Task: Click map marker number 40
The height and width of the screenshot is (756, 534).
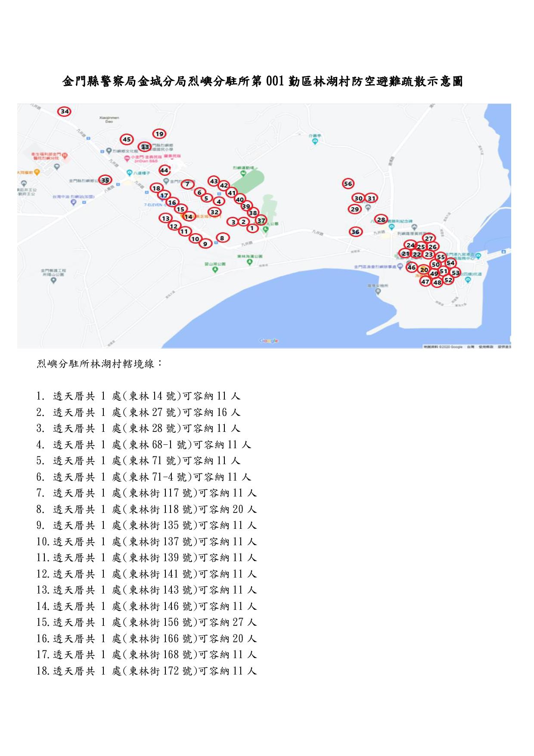Action: (x=240, y=199)
